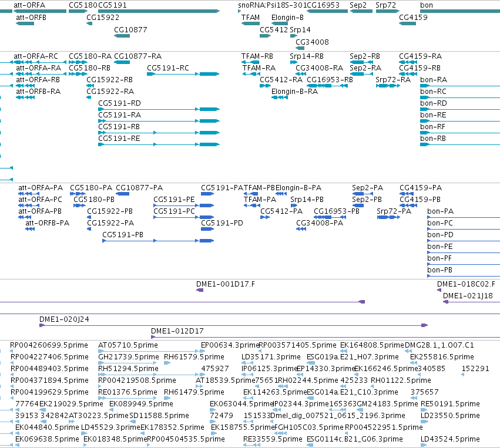Click EST RH61579.5prime
Screen dimensions: 500x448
pos(194,357)
